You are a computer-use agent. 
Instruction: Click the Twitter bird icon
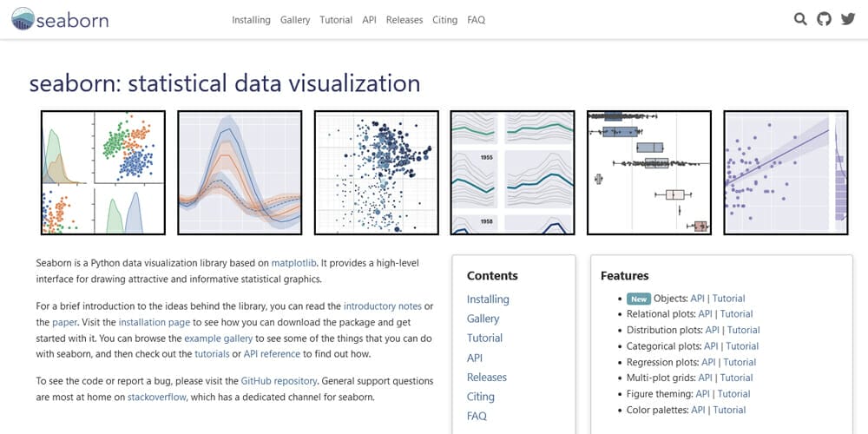pos(848,19)
